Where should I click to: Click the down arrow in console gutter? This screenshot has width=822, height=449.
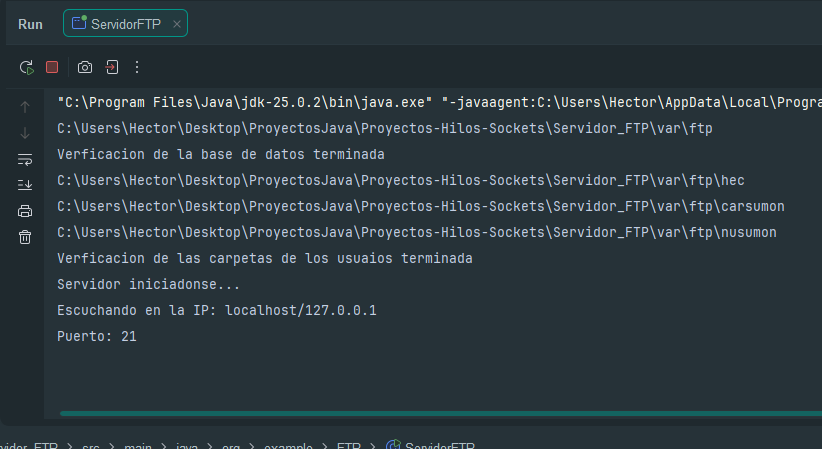25,133
